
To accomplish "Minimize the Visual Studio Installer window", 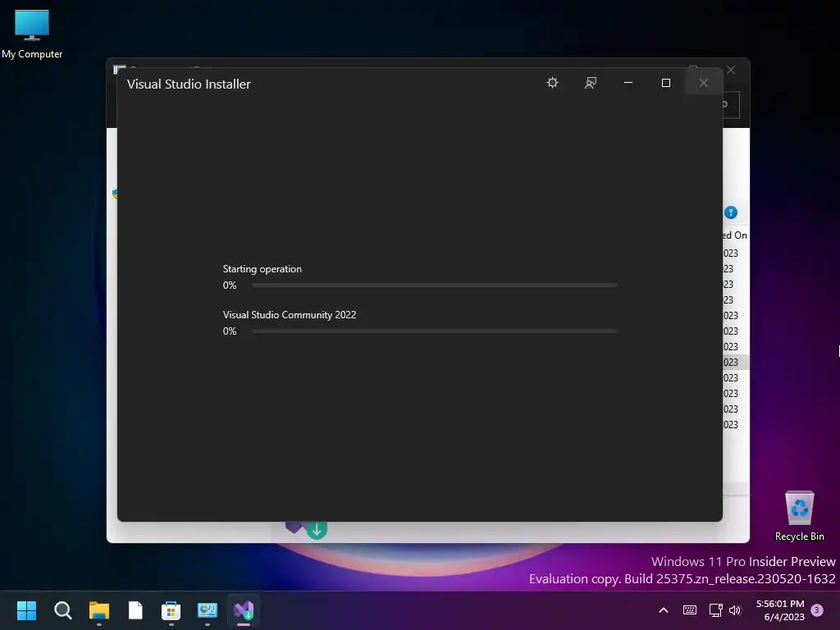I will point(628,83).
